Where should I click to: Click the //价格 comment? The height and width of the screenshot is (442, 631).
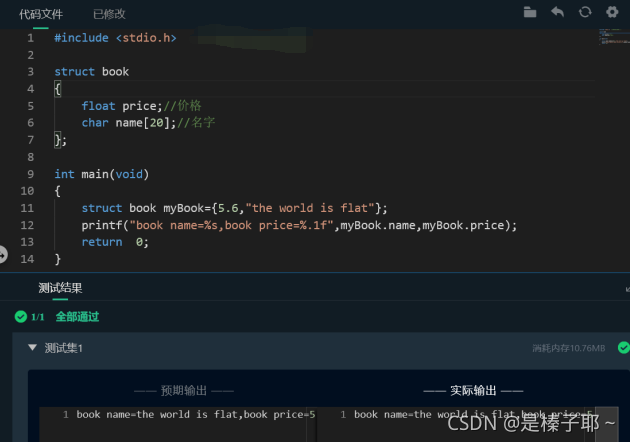tap(182, 106)
